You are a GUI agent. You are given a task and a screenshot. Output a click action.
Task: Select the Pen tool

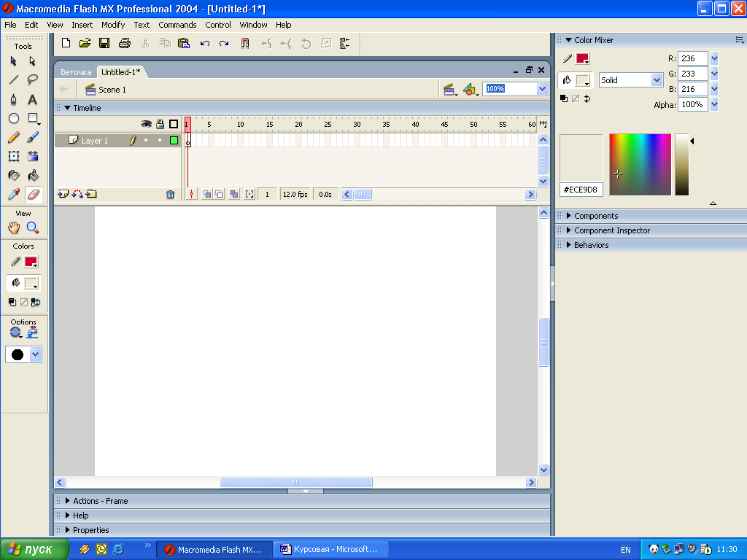[x=13, y=99]
